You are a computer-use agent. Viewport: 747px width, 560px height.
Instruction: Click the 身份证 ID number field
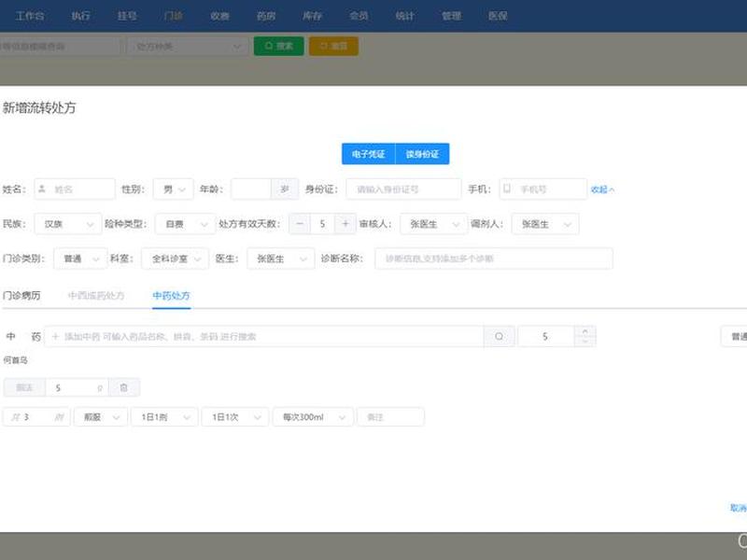click(x=404, y=189)
